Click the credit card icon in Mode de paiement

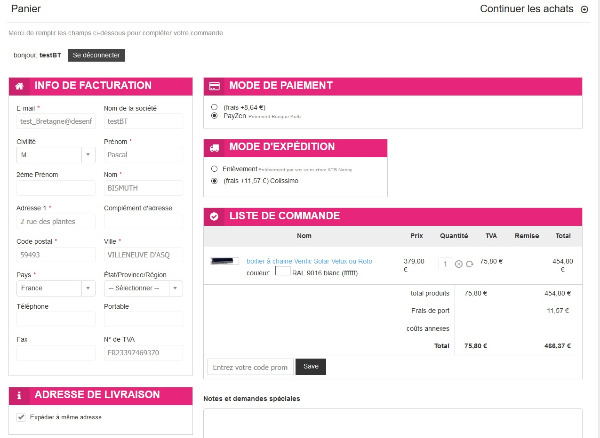tap(215, 86)
